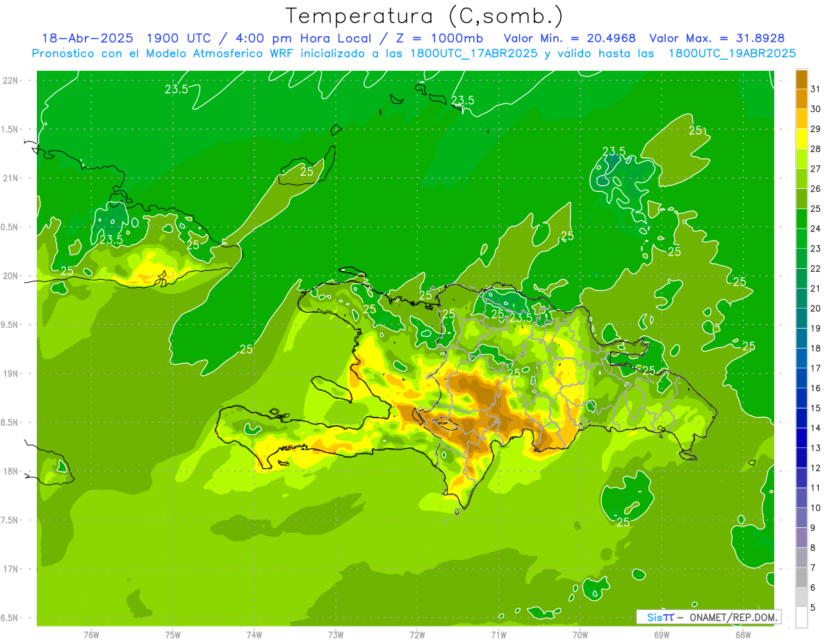Click the number 22 on the color scale
This screenshot has width=834, height=644.
tap(815, 269)
